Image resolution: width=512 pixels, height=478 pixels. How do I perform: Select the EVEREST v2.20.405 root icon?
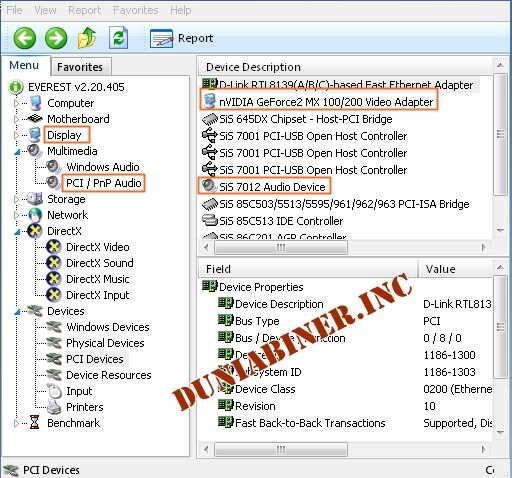click(16, 87)
